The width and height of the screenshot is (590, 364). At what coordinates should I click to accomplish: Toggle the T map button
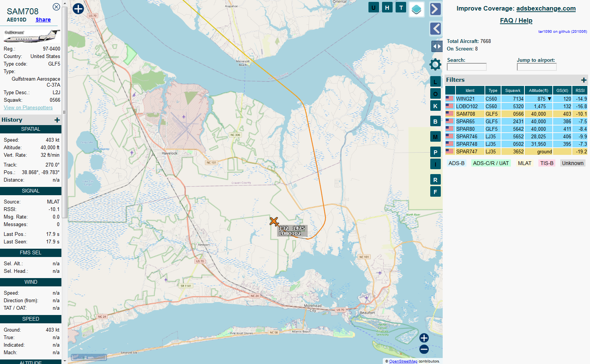point(401,8)
